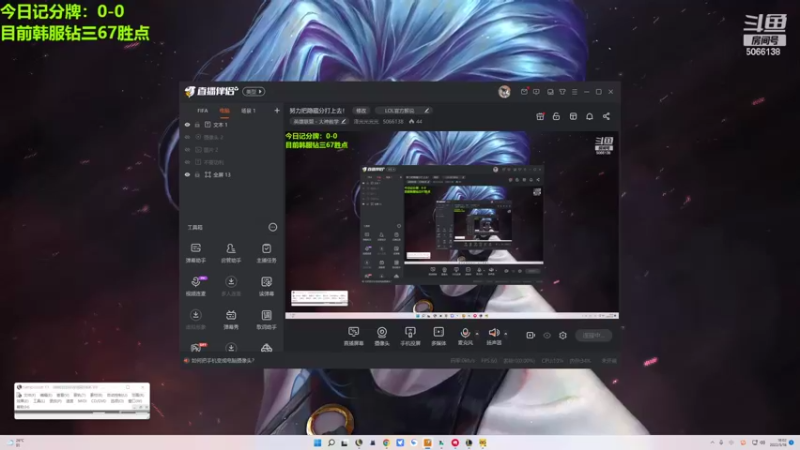
Task: Click the FPS:60 status entry
Action: [x=489, y=361]
